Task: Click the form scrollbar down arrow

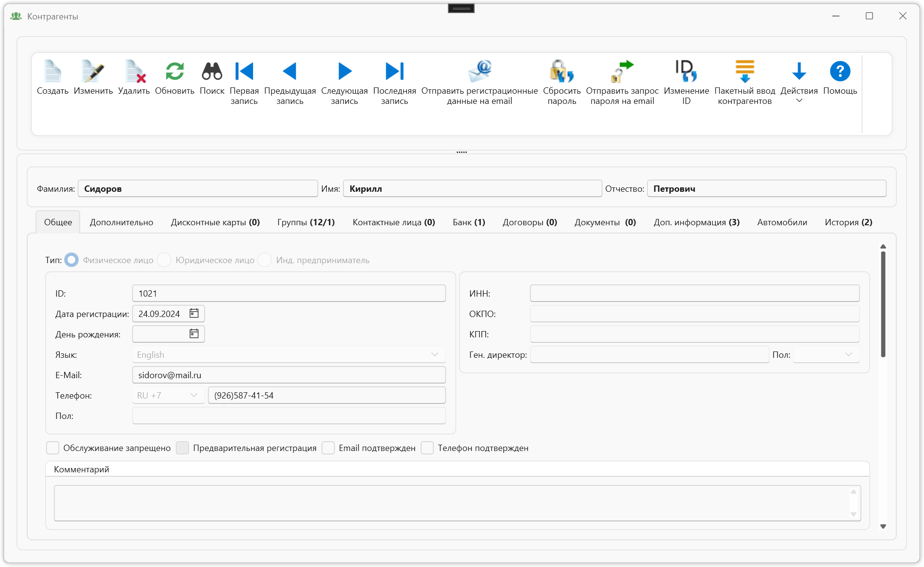Action: tap(883, 526)
